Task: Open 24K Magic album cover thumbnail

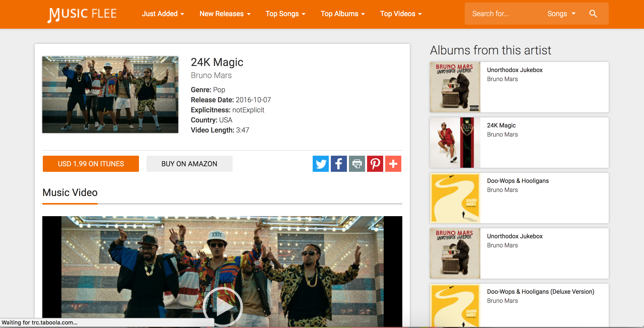Action: 455,143
